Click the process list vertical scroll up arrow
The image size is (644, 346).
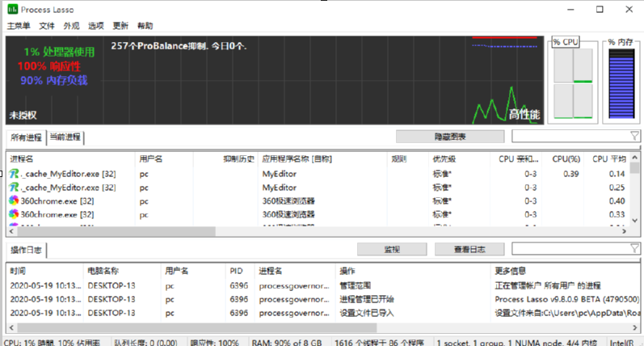tap(634, 158)
